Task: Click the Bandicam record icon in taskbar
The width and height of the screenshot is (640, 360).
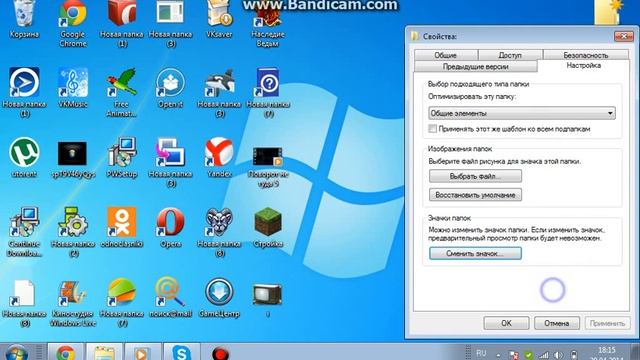Action: pos(220,353)
